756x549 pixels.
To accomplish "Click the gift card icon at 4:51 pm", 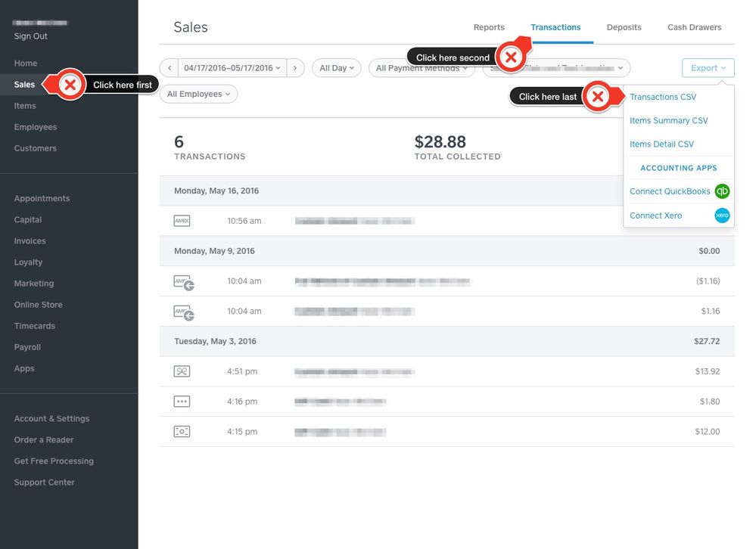I will tap(182, 371).
